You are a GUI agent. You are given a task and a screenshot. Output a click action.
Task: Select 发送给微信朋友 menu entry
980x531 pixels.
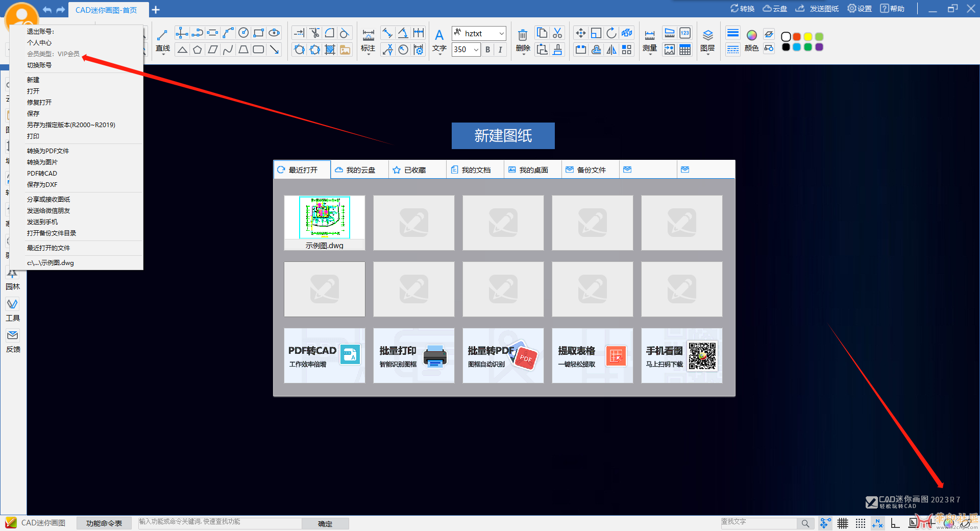[48, 211]
